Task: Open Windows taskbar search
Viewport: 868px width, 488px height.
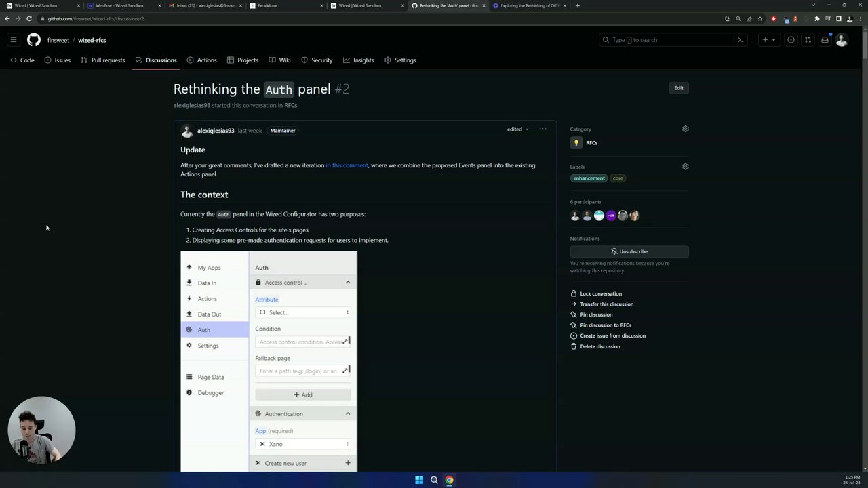Action: click(434, 480)
